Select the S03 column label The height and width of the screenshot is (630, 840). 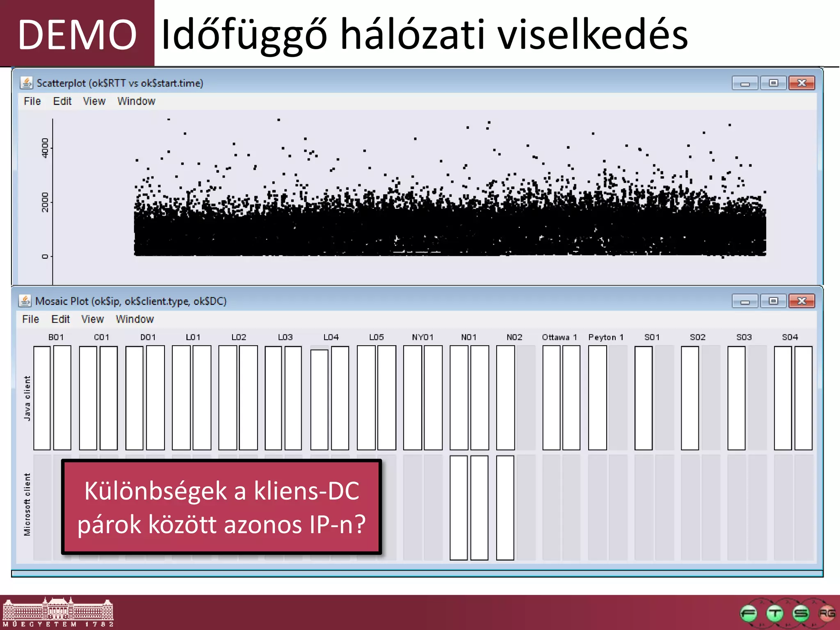pos(744,337)
